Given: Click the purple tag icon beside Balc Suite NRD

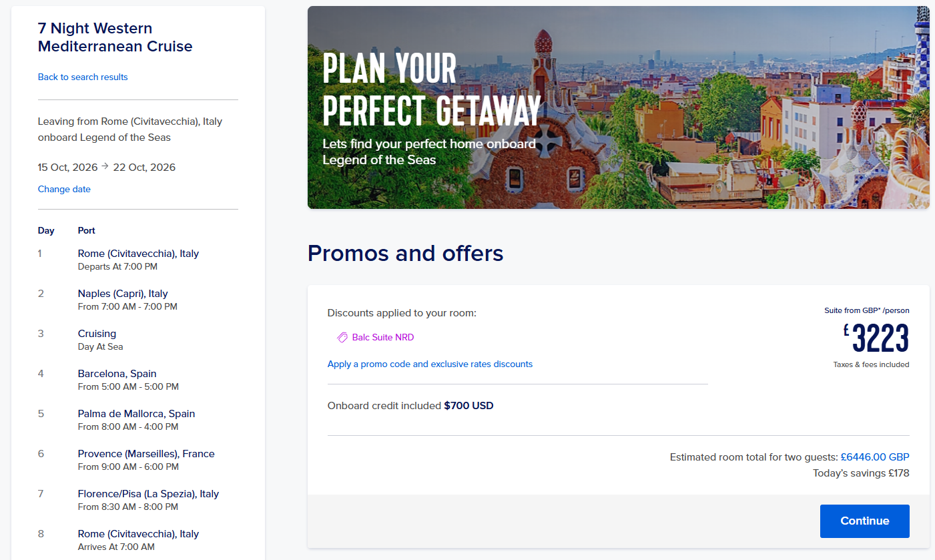Looking at the screenshot, I should [x=342, y=338].
